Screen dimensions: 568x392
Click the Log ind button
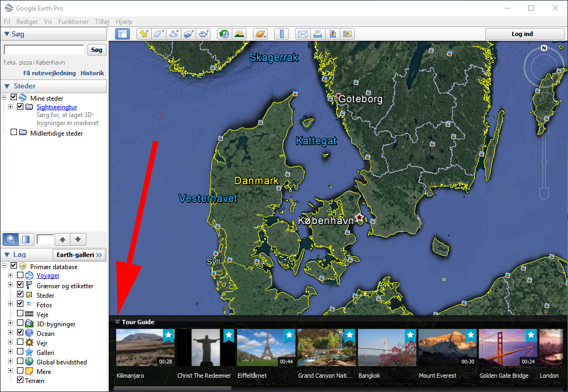525,34
